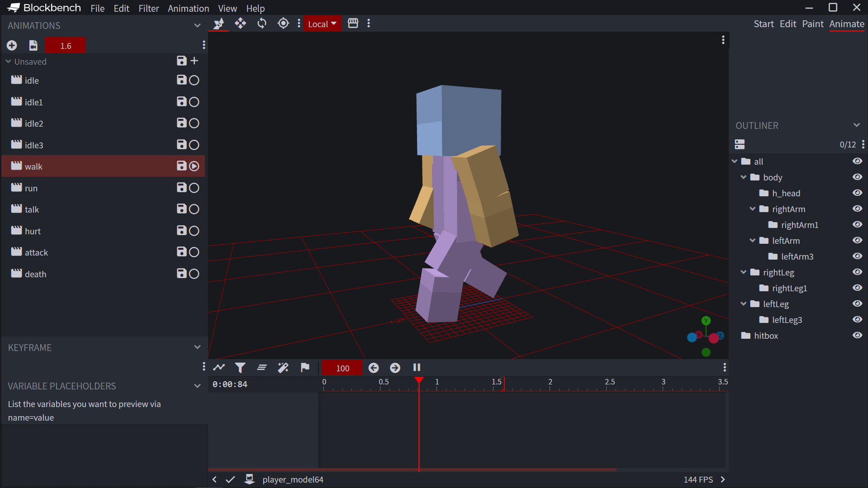Click the model icon beside player_model64

249,479
